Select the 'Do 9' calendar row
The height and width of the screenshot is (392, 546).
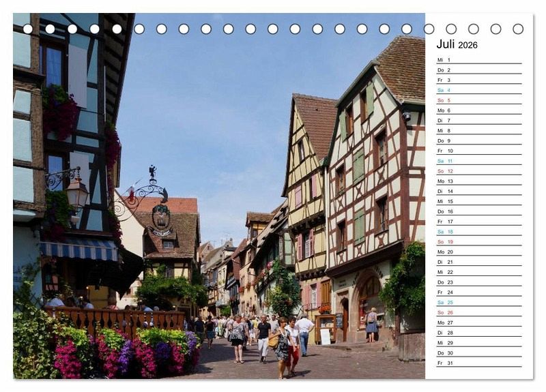[479, 140]
